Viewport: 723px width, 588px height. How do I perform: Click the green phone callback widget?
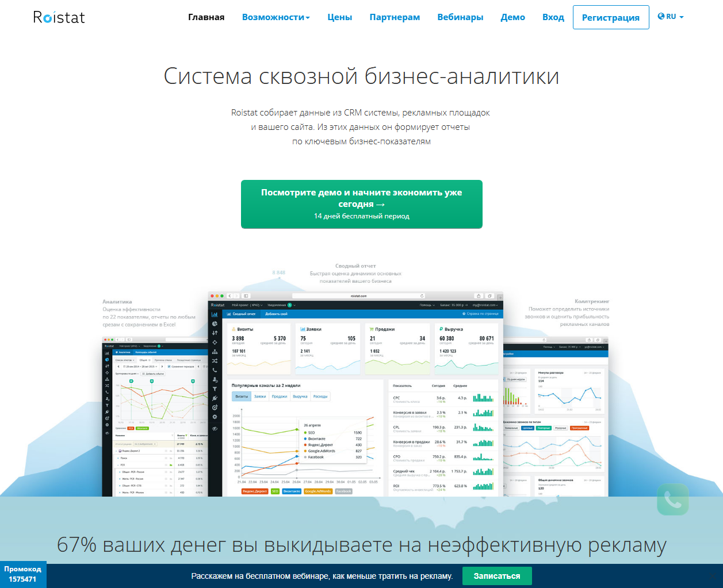[x=672, y=499]
